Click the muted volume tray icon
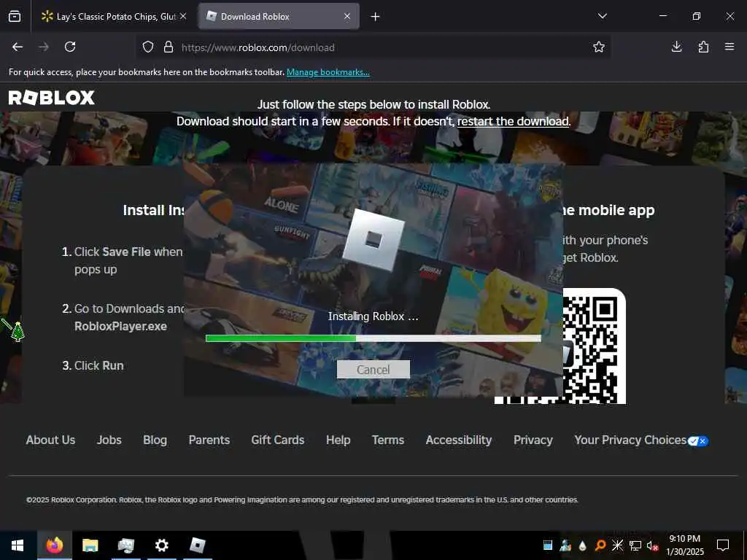This screenshot has height=560, width=747. click(x=652, y=545)
